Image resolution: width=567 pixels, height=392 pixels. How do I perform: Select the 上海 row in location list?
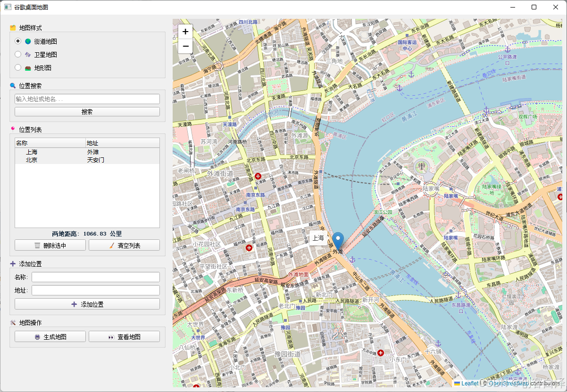(x=87, y=152)
